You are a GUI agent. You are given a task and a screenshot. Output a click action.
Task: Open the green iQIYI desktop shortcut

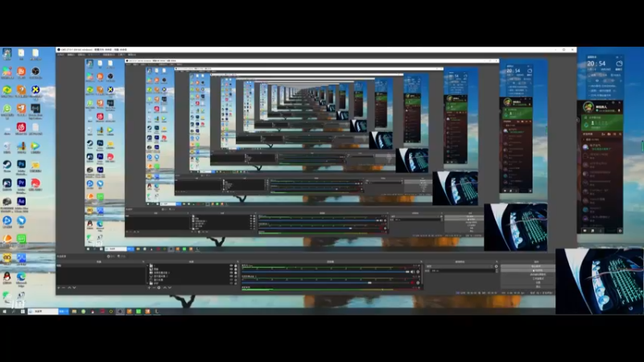[22, 238]
